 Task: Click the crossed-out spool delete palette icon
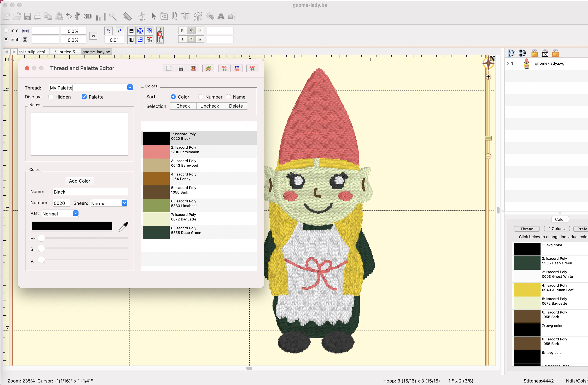click(193, 68)
